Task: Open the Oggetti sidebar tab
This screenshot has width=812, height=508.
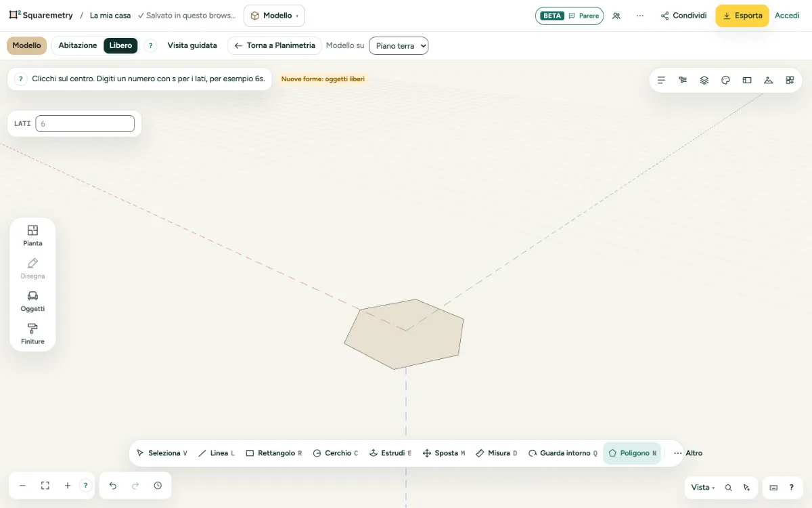Action: pos(32,301)
